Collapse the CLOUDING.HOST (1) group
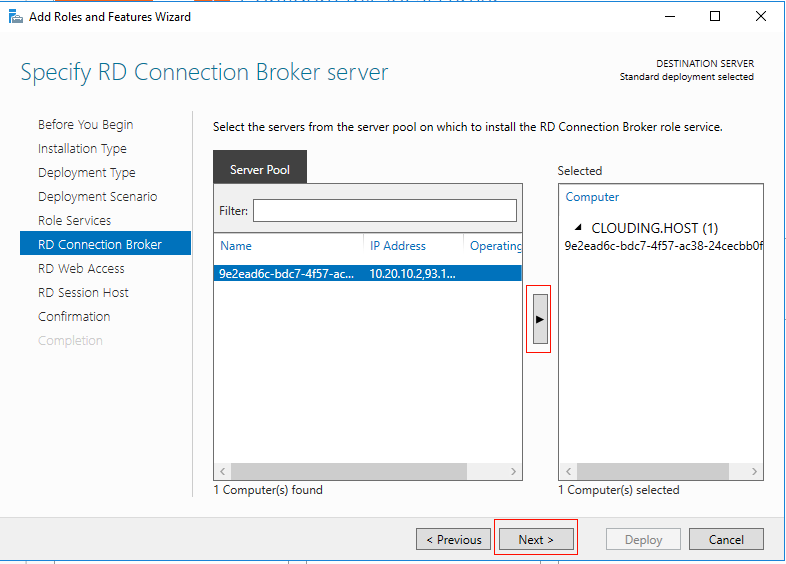786x564 pixels. (578, 228)
